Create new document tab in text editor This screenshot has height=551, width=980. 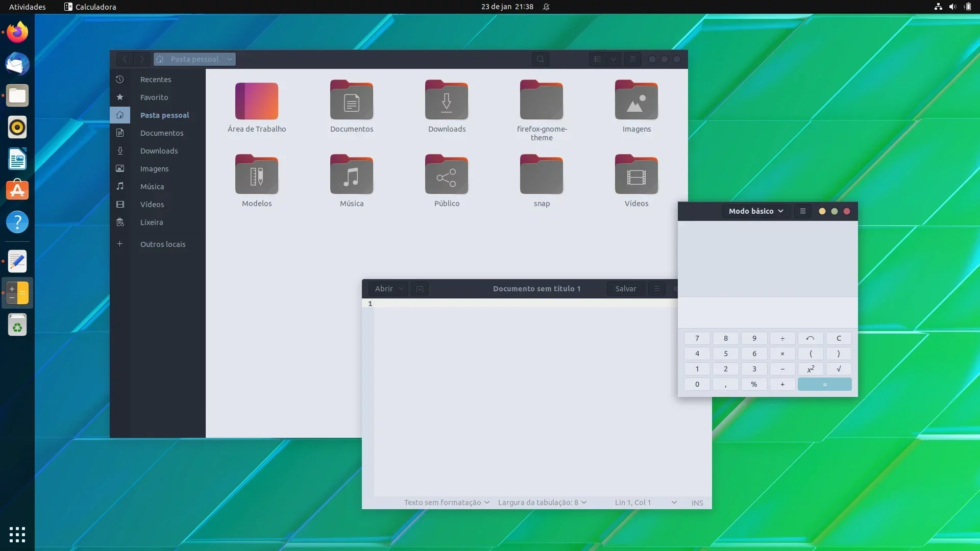[x=420, y=289]
